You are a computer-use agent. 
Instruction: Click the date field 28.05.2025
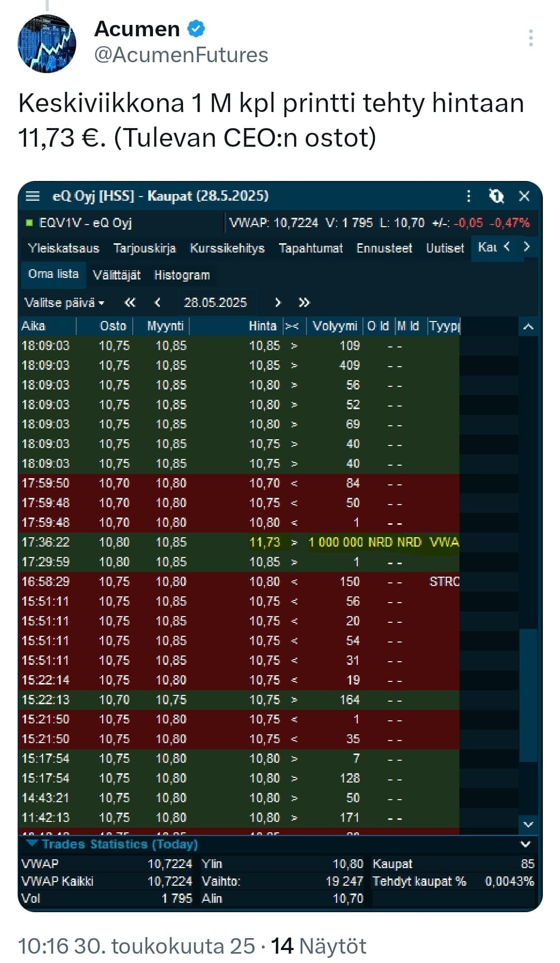pos(215,302)
